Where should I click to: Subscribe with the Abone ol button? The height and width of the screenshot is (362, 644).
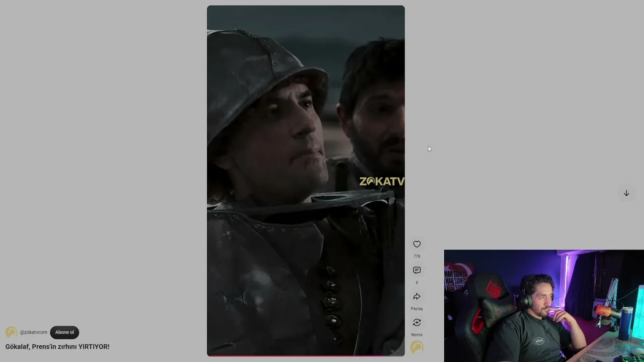(64, 332)
